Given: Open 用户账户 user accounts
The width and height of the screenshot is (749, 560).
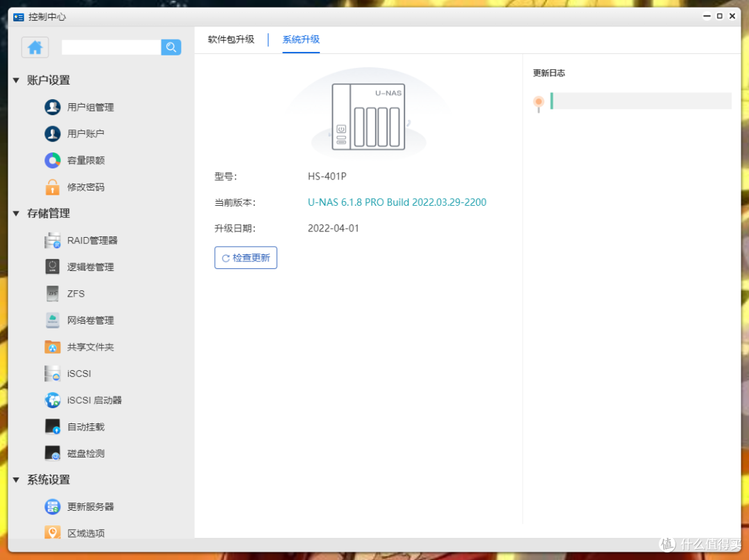Looking at the screenshot, I should pyautogui.click(x=84, y=133).
